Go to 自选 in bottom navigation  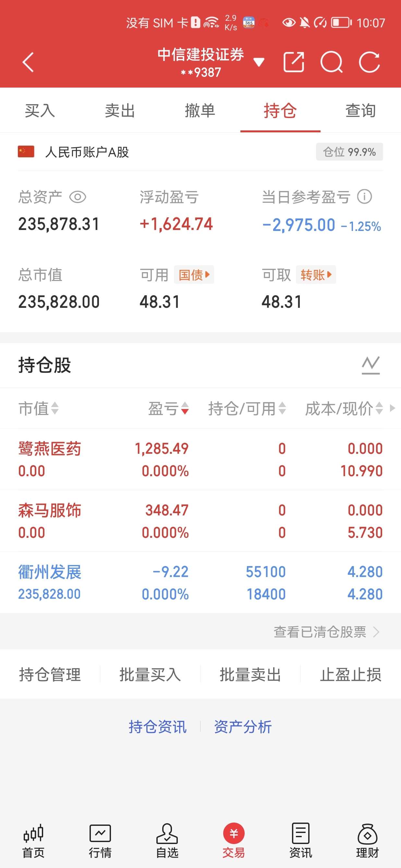coord(167,841)
